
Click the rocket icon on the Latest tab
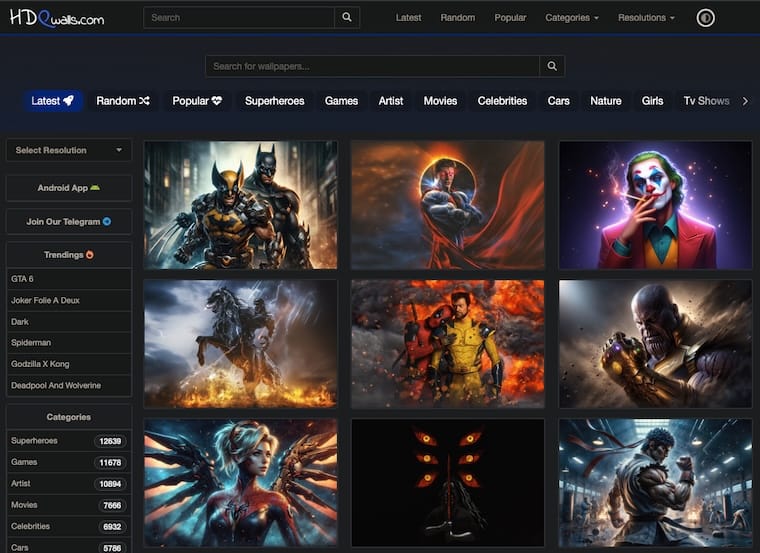tap(69, 100)
